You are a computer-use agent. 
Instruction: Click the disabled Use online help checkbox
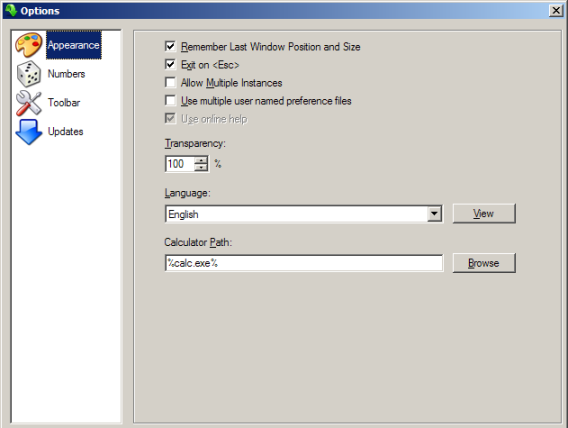pyautogui.click(x=170, y=118)
